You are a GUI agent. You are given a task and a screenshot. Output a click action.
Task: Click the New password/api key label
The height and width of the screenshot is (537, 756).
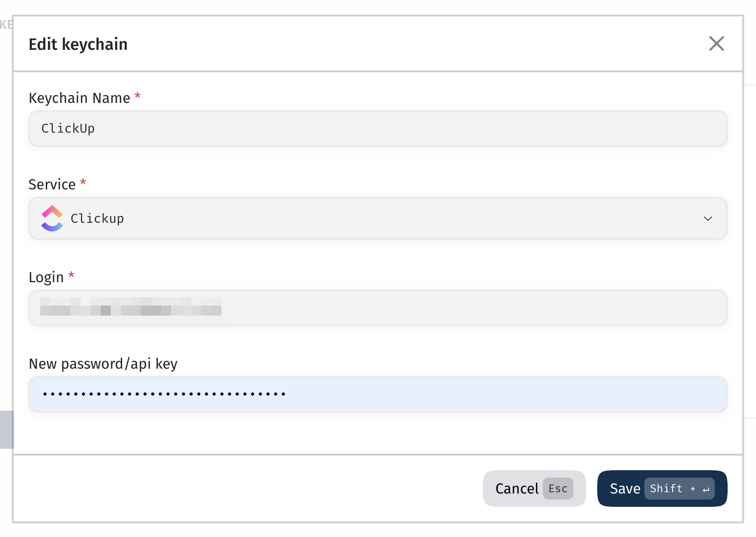[103, 364]
